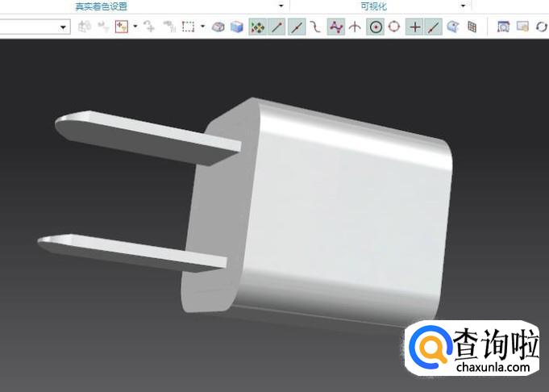Open the 真实着色设置 group label

pyautogui.click(x=101, y=6)
